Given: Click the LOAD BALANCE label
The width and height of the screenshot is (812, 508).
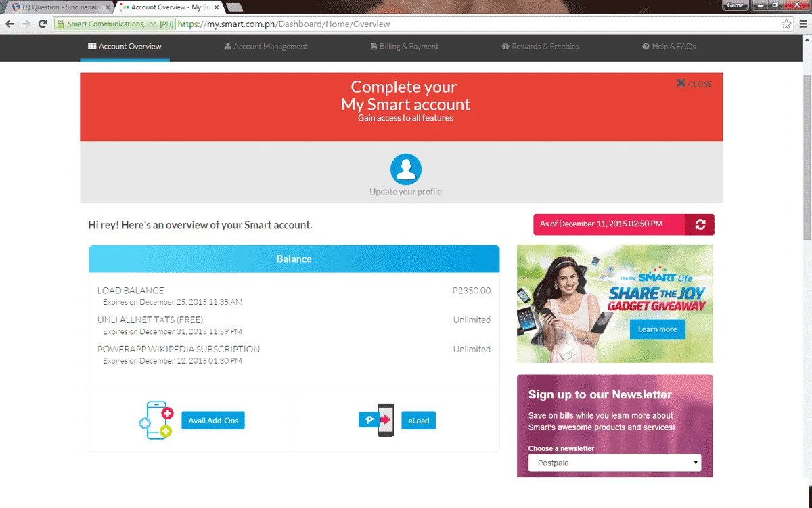Looking at the screenshot, I should pyautogui.click(x=131, y=291).
